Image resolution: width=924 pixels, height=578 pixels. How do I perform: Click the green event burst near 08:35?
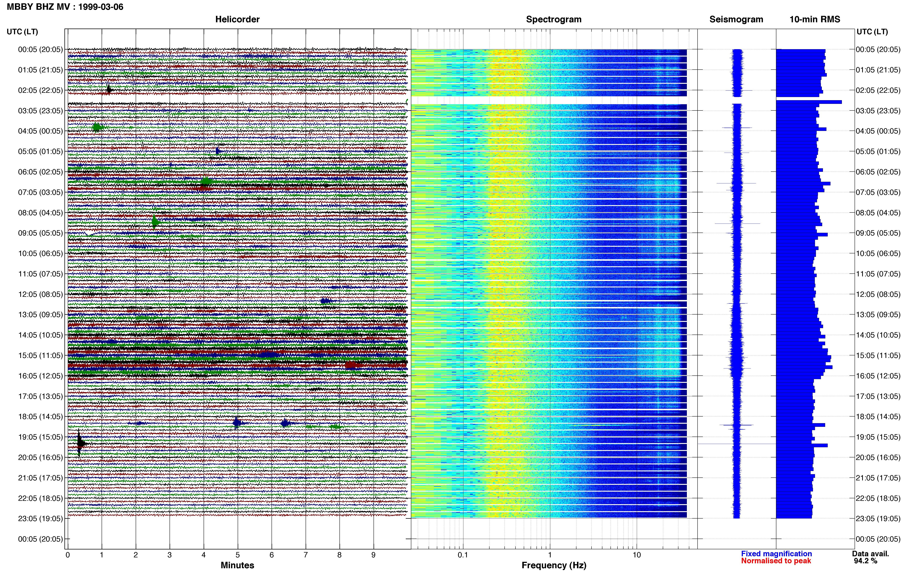click(155, 222)
